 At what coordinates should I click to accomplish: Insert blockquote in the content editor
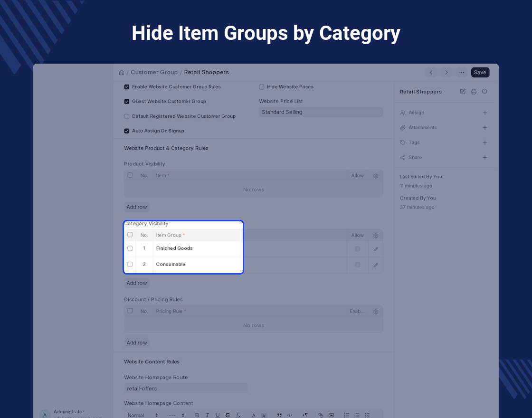click(x=279, y=415)
